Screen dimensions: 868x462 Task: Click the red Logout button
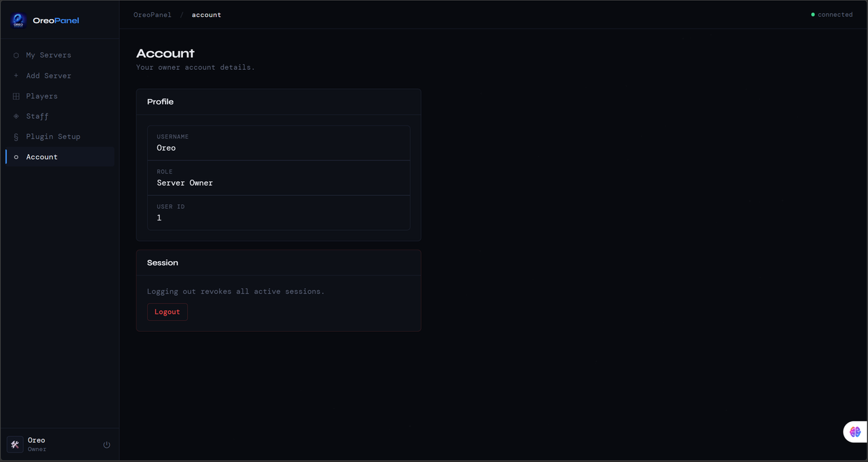[167, 312]
